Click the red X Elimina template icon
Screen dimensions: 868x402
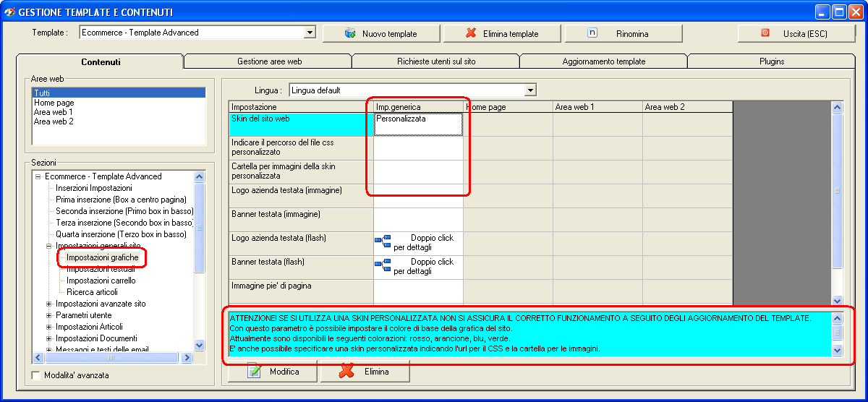471,33
